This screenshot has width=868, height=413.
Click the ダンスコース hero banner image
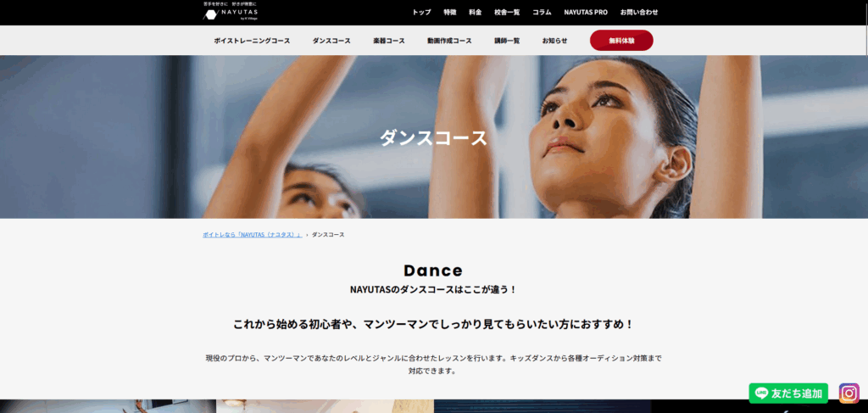(433, 137)
